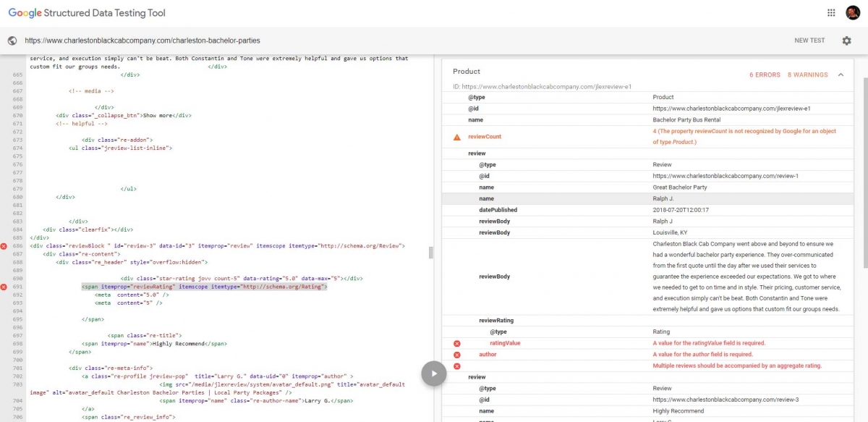
Task: Open the Google apps grid
Action: click(x=831, y=13)
